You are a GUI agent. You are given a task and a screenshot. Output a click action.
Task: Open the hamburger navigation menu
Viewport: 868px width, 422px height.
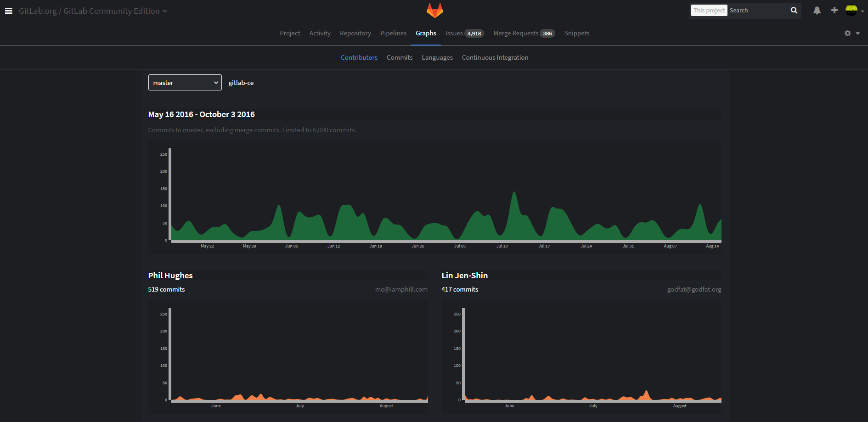[9, 11]
